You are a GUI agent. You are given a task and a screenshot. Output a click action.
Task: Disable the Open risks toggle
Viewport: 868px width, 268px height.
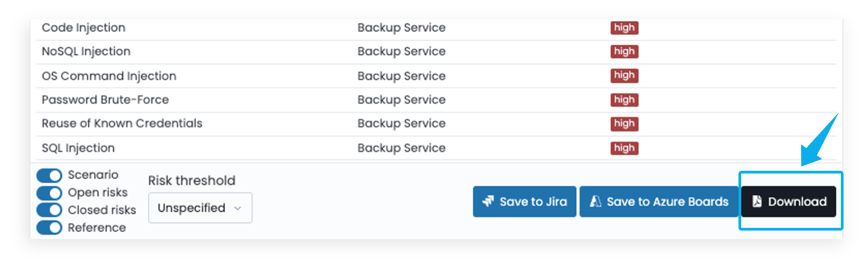(x=50, y=193)
